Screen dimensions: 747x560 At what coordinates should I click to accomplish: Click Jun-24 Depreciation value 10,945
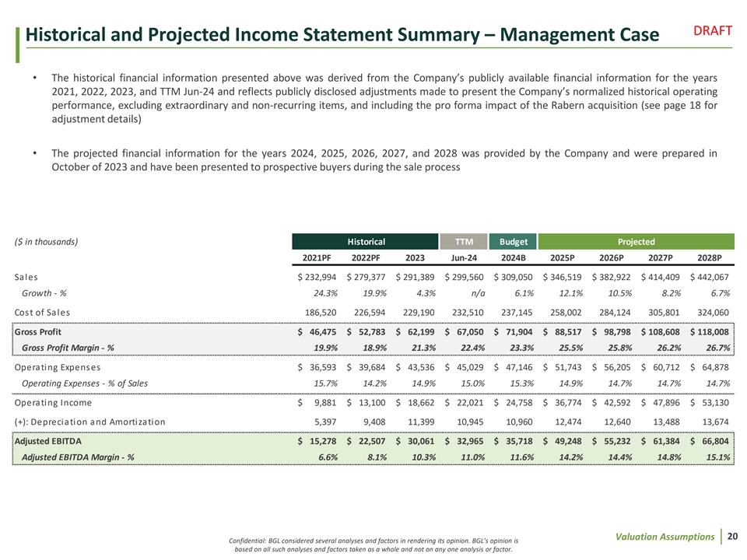coord(470,422)
